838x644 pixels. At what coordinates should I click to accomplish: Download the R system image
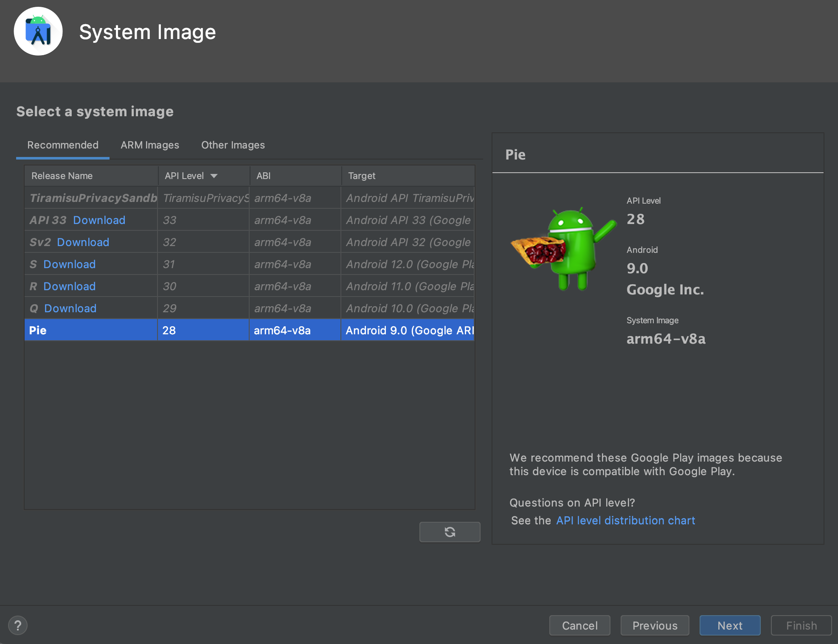69,286
